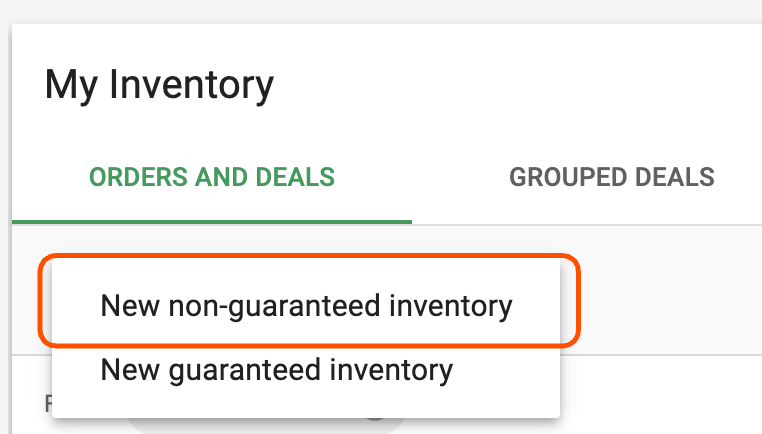Select the gray inactive tab label

611,178
